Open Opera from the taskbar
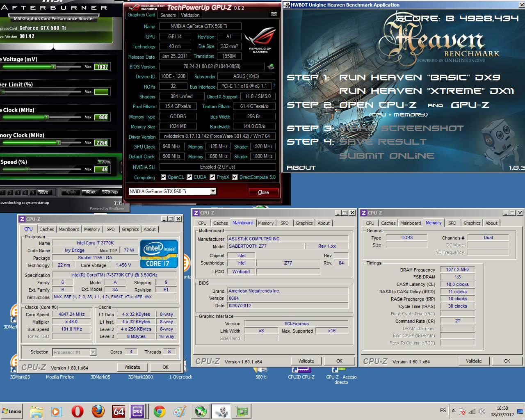 click(77, 411)
